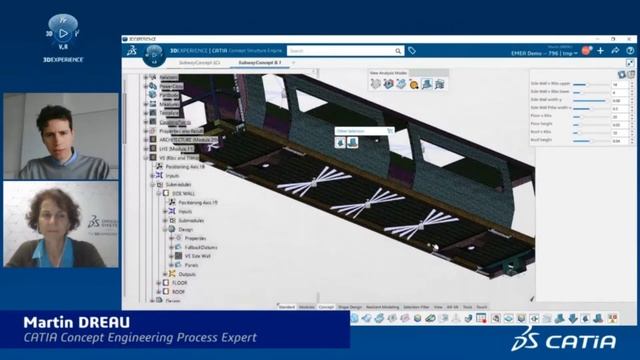
Task: Open the 3DEXPERIENCE compass in the top bar
Action: (x=154, y=55)
